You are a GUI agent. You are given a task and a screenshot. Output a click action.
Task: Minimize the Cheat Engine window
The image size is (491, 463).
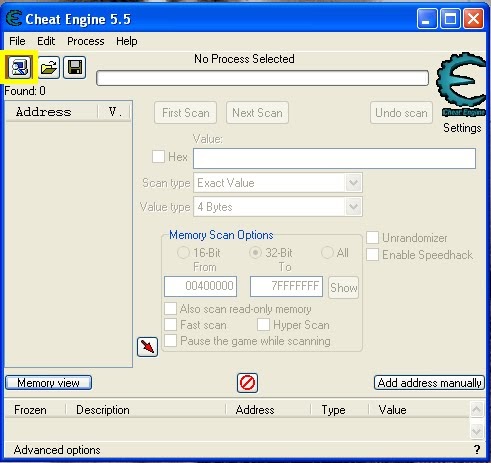(427, 18)
